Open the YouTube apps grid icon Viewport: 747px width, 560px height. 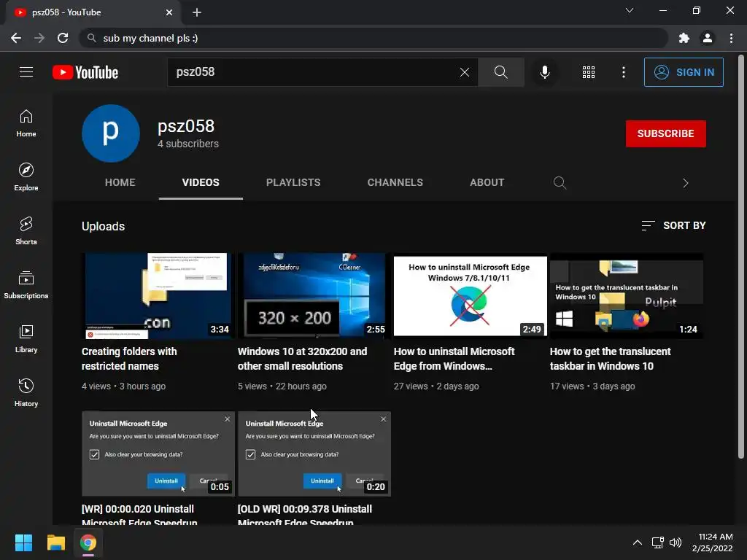point(589,72)
